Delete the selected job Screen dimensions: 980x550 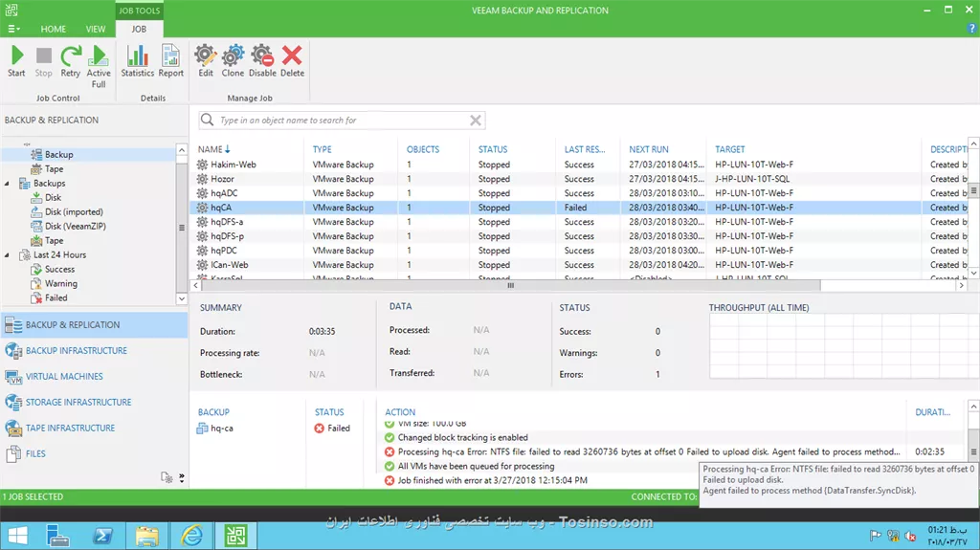pyautogui.click(x=292, y=61)
